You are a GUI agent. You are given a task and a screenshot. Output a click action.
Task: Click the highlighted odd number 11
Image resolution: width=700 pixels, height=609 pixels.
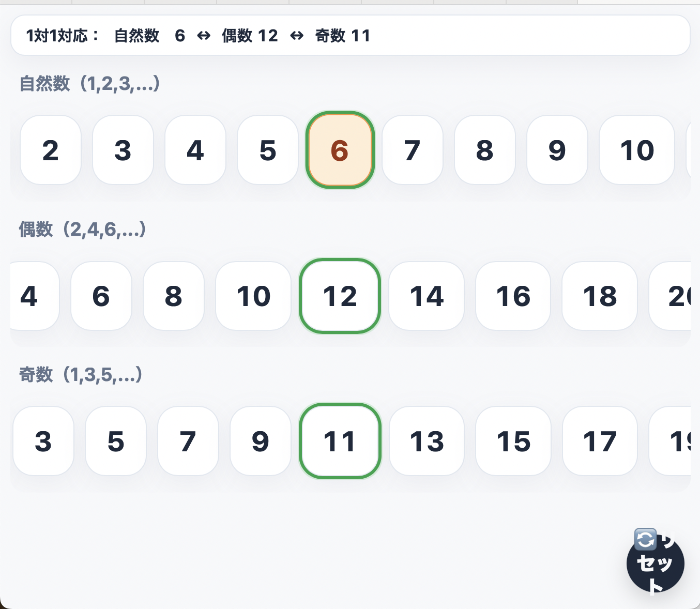(x=340, y=441)
